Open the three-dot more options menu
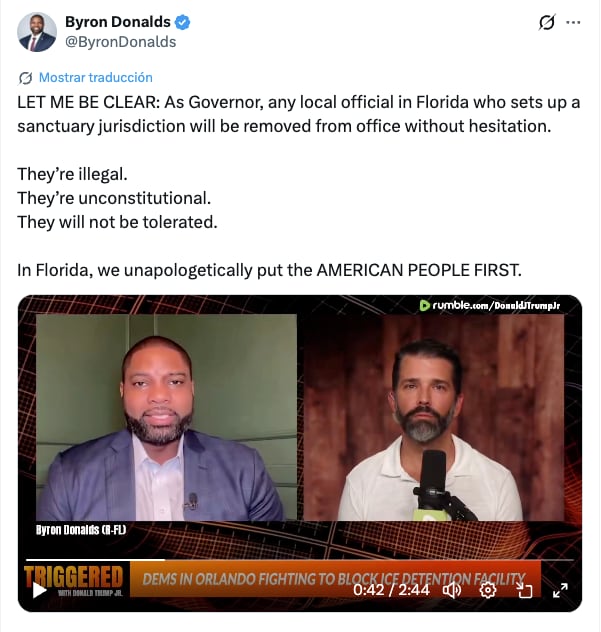This screenshot has width=601, height=632. 573,23
